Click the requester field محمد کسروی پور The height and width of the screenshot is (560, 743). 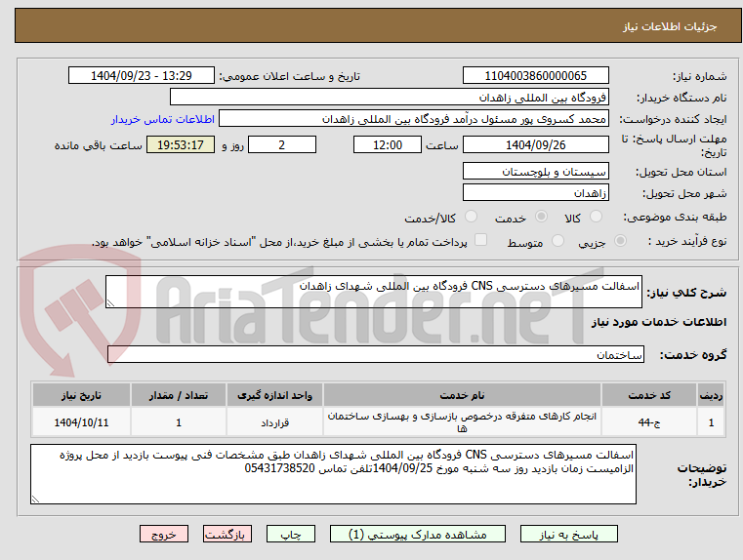(414, 119)
